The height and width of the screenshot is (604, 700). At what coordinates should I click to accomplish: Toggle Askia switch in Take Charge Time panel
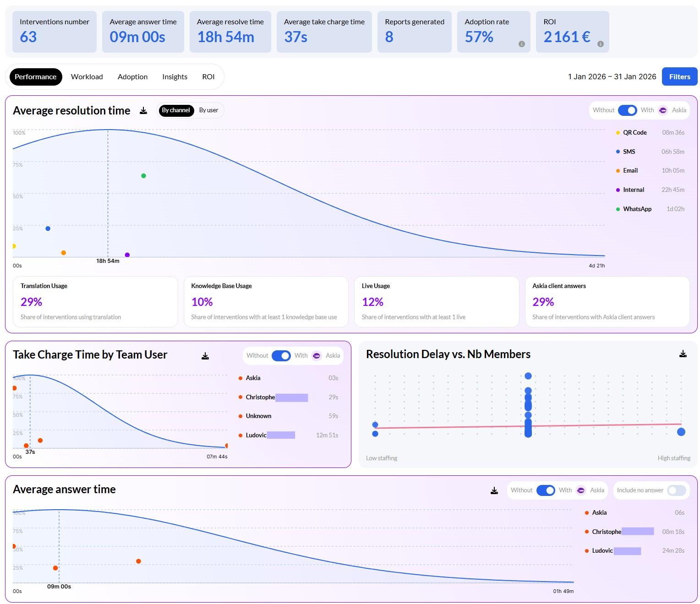pyautogui.click(x=281, y=356)
